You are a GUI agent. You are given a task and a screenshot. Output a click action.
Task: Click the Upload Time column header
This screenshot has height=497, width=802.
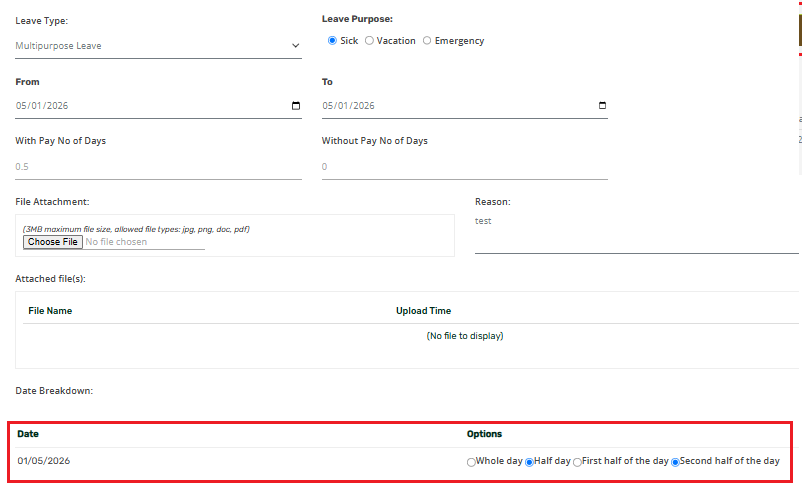424,311
